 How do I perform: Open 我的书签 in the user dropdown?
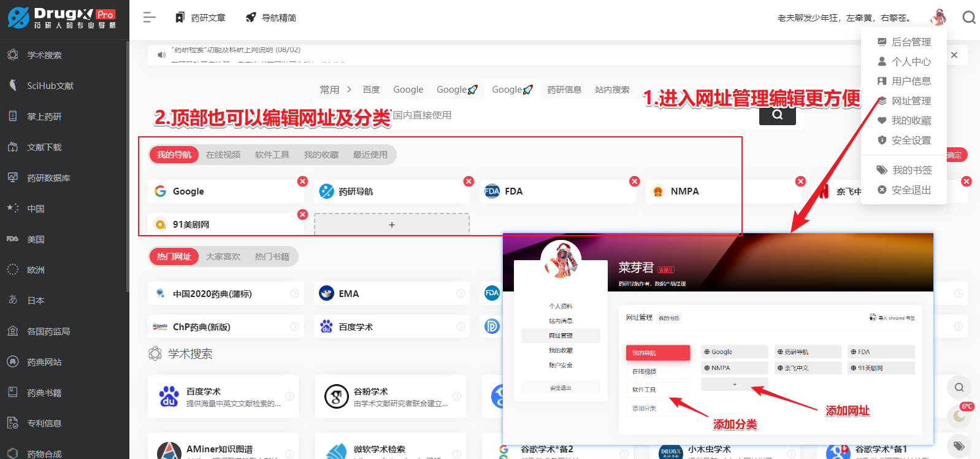(904, 170)
